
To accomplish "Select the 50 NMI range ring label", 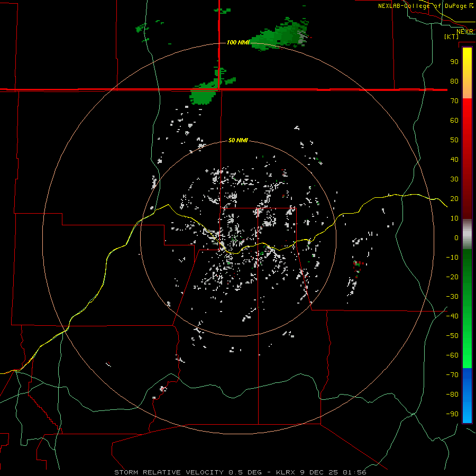I will [238, 140].
